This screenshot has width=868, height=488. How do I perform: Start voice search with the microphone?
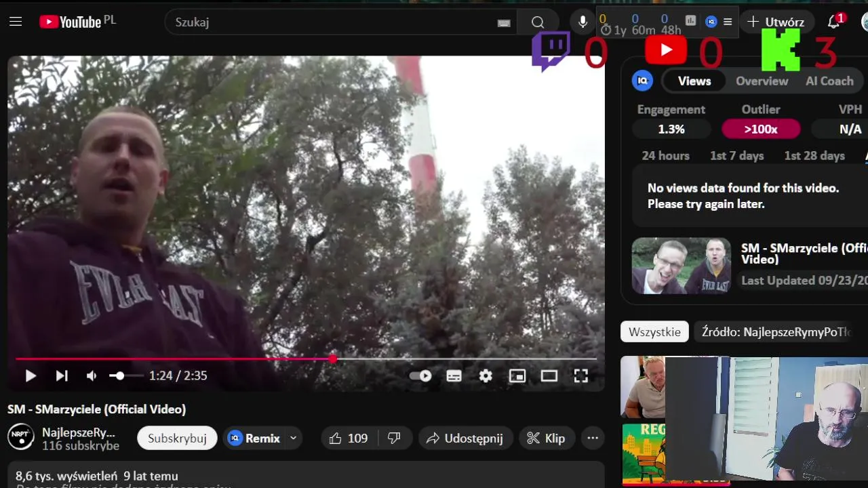[583, 22]
